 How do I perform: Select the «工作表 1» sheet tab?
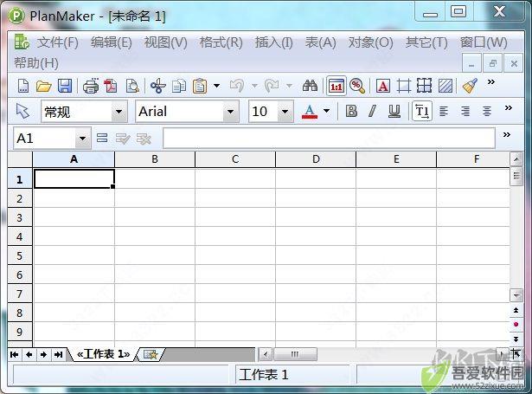click(x=103, y=354)
